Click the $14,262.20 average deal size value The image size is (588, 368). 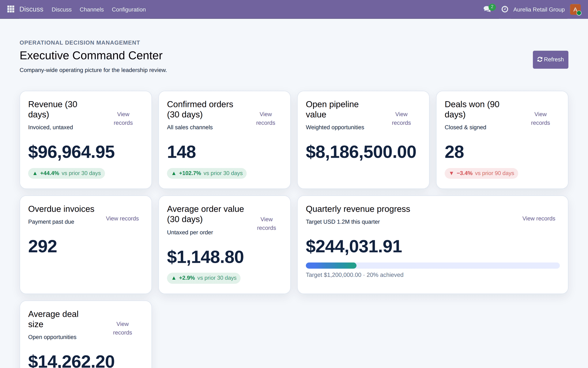pyautogui.click(x=71, y=361)
